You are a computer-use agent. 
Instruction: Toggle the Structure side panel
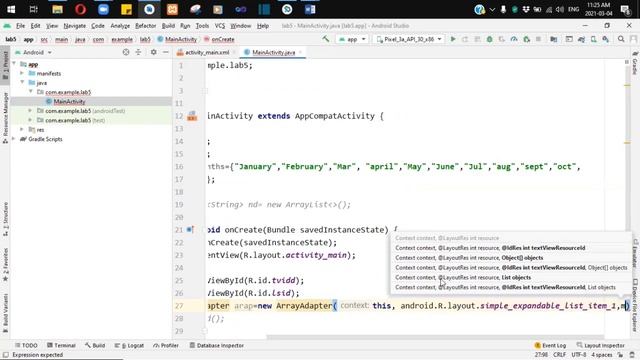(x=5, y=219)
